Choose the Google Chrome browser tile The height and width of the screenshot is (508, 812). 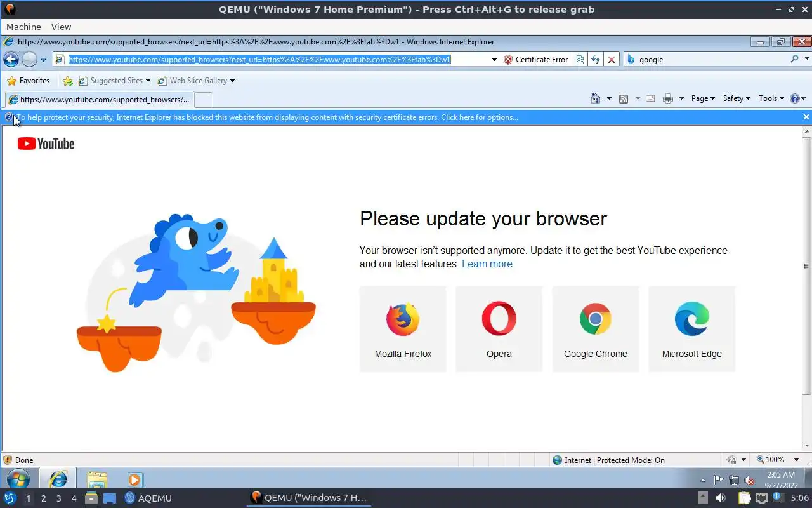pyautogui.click(x=596, y=329)
